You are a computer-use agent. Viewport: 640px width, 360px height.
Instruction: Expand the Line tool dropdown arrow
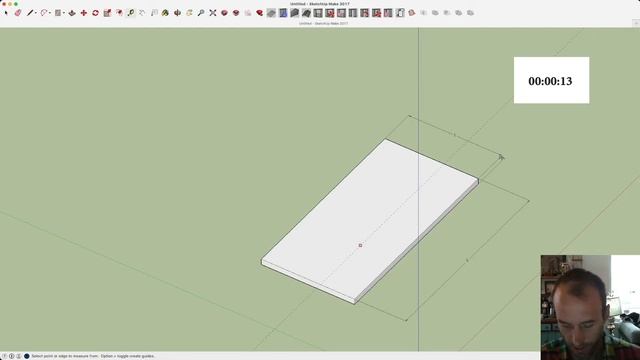coord(36,13)
